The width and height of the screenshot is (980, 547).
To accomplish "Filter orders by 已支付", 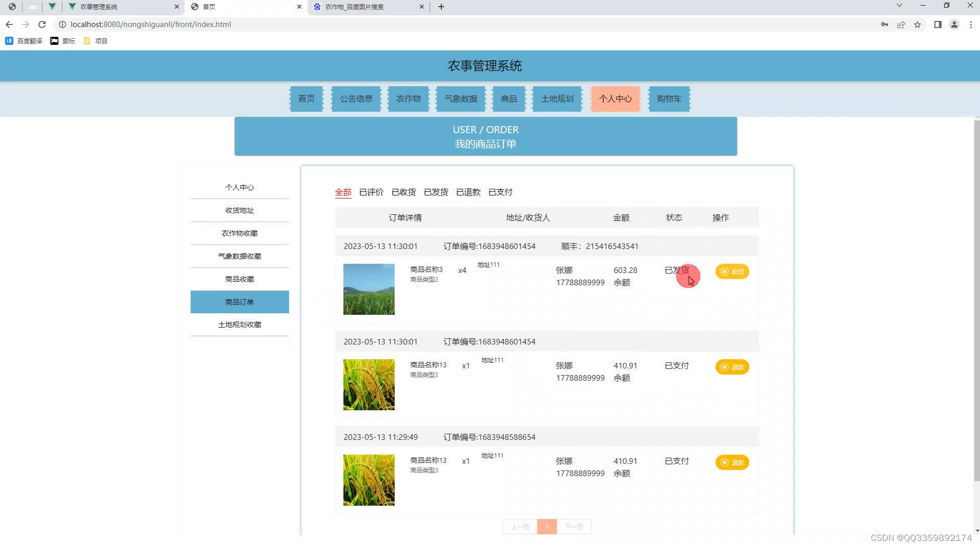I will (x=500, y=192).
